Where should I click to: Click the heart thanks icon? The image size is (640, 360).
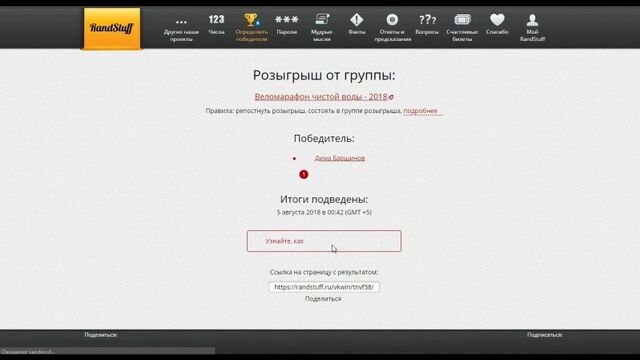pos(497,19)
